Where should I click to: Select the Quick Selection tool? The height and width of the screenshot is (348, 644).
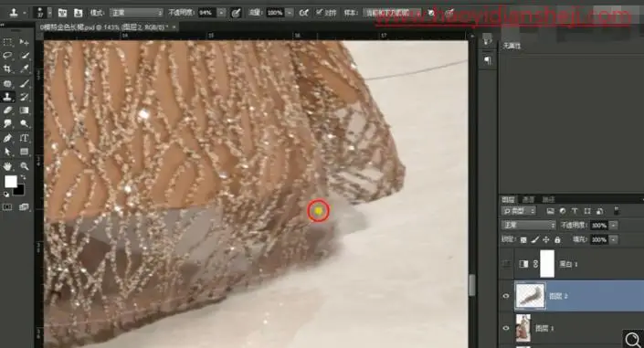point(25,56)
